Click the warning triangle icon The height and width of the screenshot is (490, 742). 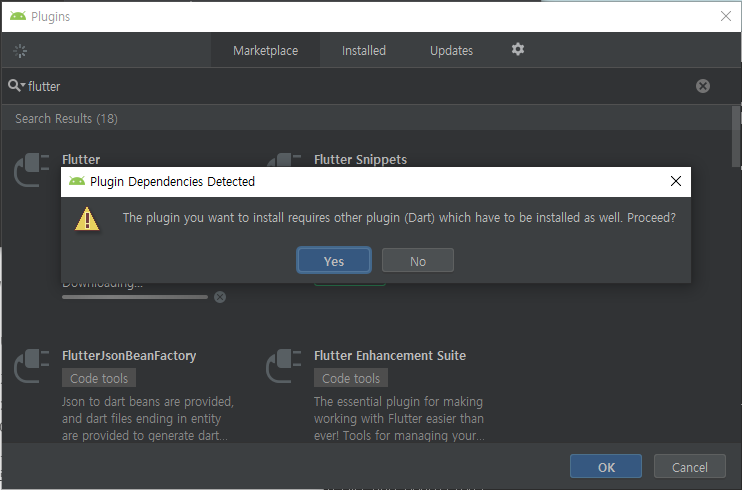click(87, 219)
